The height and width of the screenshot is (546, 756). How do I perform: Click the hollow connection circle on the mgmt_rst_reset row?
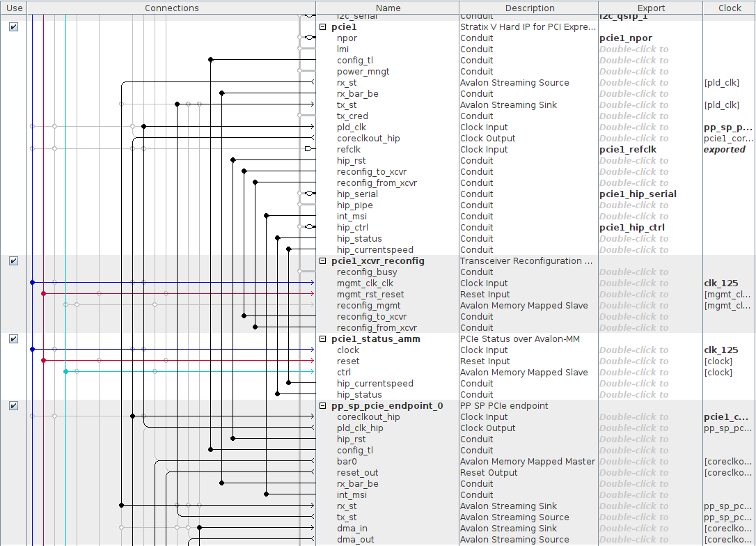click(x=100, y=294)
